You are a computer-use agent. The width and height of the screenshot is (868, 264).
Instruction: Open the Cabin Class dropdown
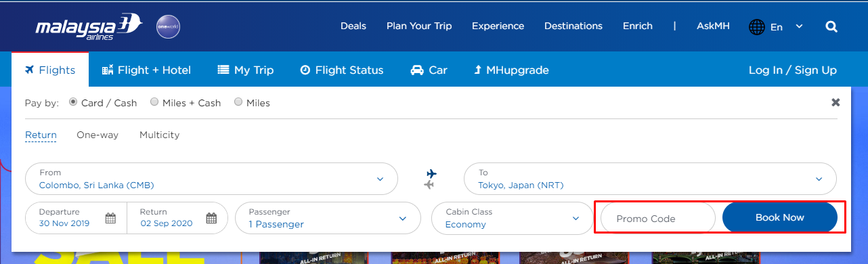[513, 218]
